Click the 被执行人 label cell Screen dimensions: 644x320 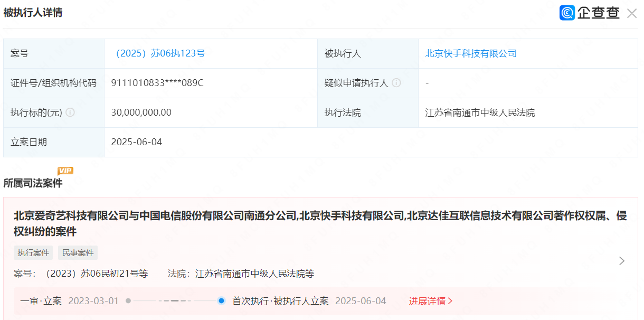click(368, 53)
